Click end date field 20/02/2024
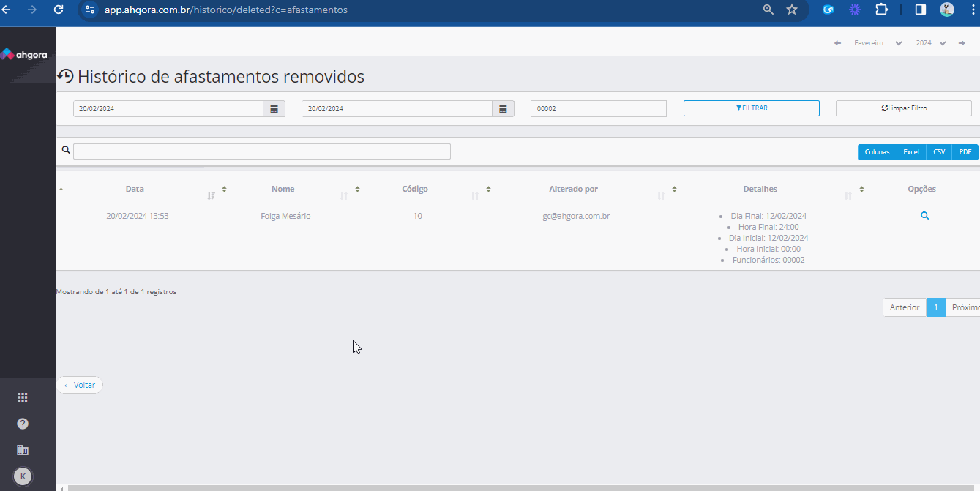 tap(397, 108)
